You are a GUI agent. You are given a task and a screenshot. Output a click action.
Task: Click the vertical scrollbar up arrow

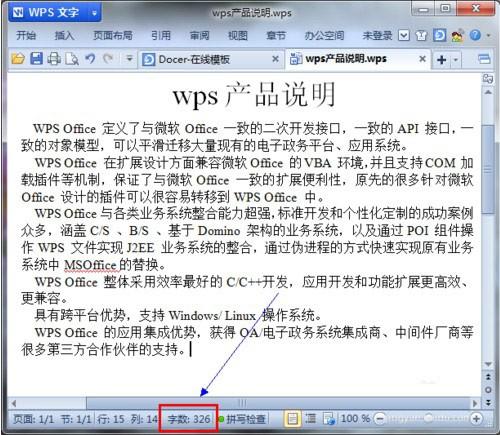pos(488,92)
